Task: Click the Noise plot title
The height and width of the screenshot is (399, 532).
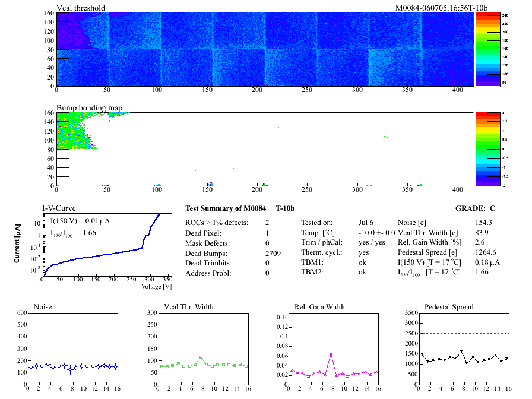Action: click(44, 307)
